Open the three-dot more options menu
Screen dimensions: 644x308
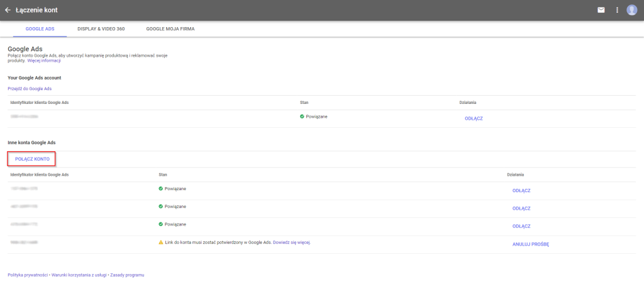[617, 10]
